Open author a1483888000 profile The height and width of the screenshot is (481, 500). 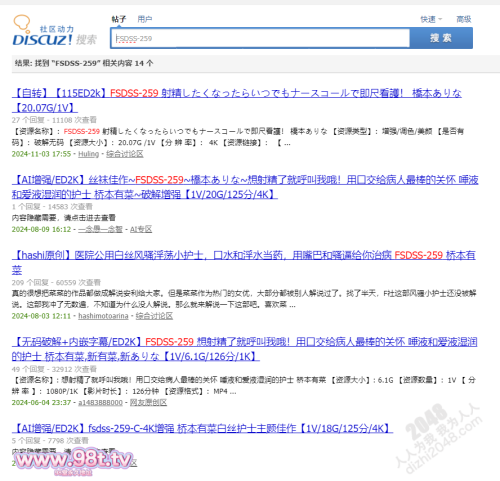coord(100,403)
